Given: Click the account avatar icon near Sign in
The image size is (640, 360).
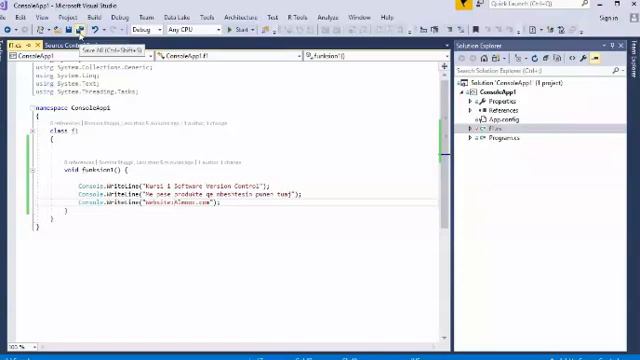Looking at the screenshot, I should (634, 18).
